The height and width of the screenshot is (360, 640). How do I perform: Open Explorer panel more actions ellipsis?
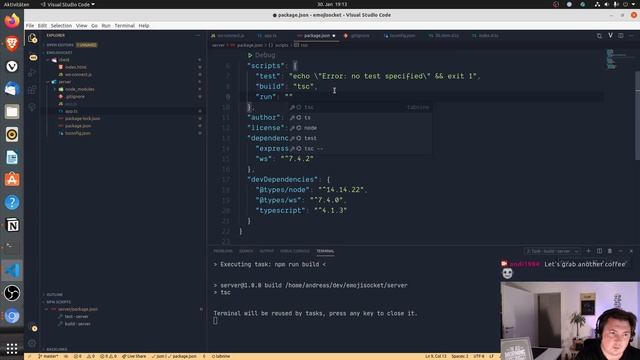click(x=198, y=36)
